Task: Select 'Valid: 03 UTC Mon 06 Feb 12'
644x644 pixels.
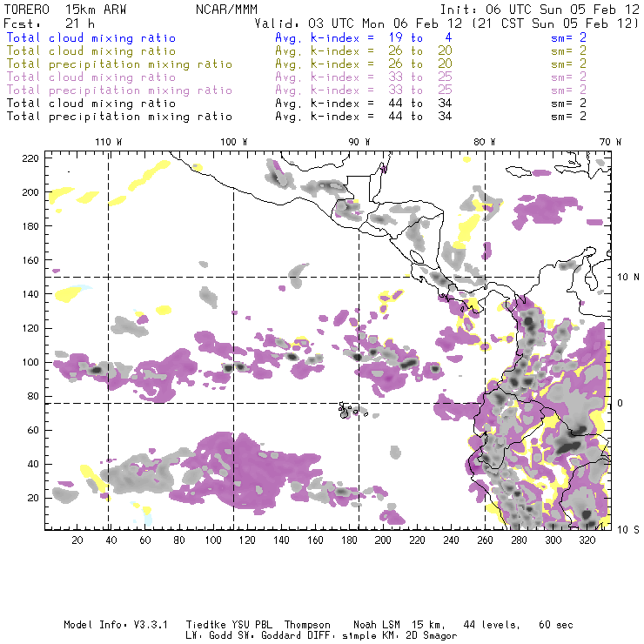Action: click(359, 23)
